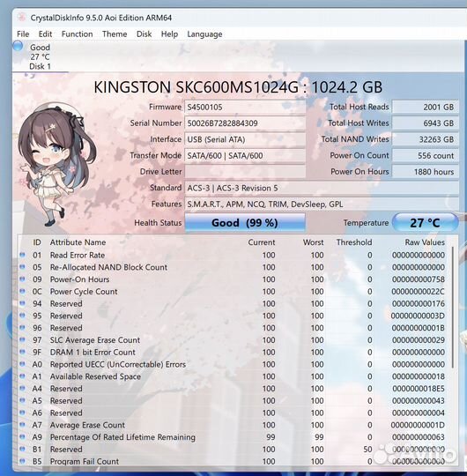This screenshot has width=467, height=476.
Task: Click the Features field
Action: 322,204
